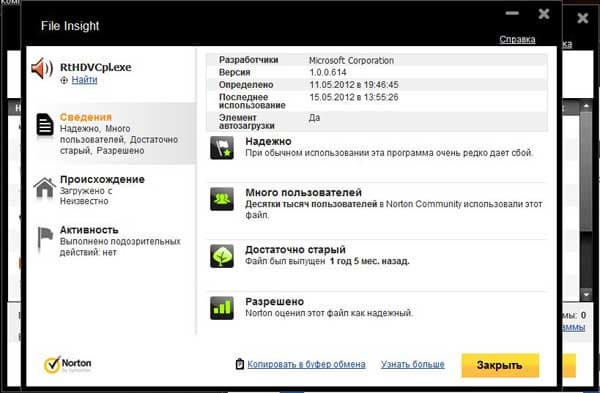Screen dimensions: 600x393
Task: Select the Сведения tab
Action: click(x=112, y=134)
